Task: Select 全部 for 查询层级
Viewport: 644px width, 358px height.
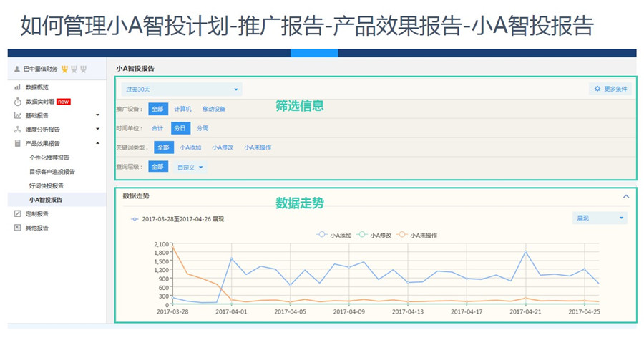Action: 157,166
